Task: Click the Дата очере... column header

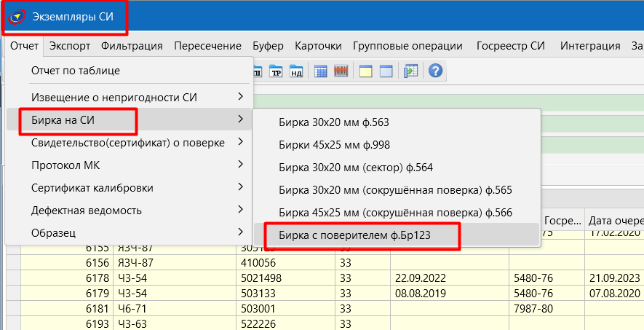Action: click(615, 221)
